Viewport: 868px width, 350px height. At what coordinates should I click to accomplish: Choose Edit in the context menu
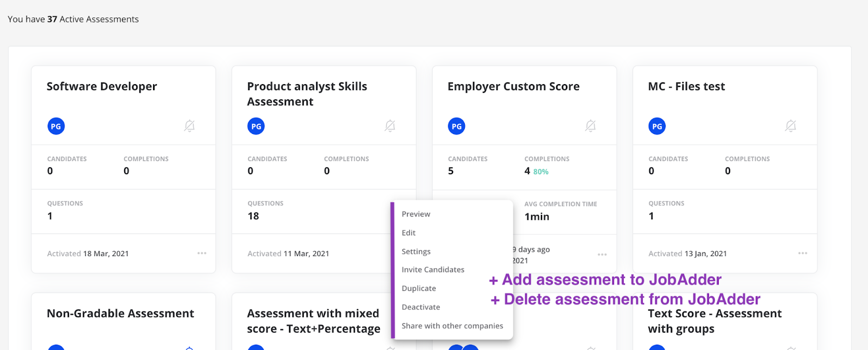click(409, 233)
